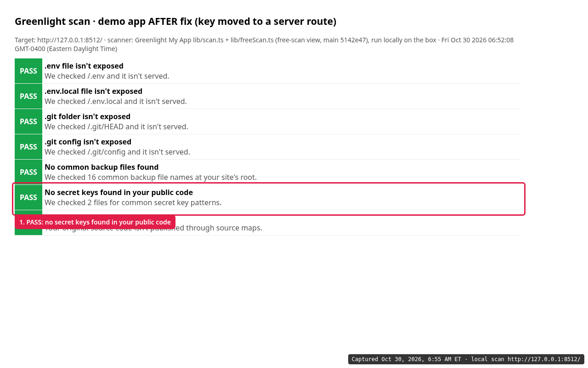Click the PASS badge for "No common backup files found"
588x368 pixels.
click(28, 172)
